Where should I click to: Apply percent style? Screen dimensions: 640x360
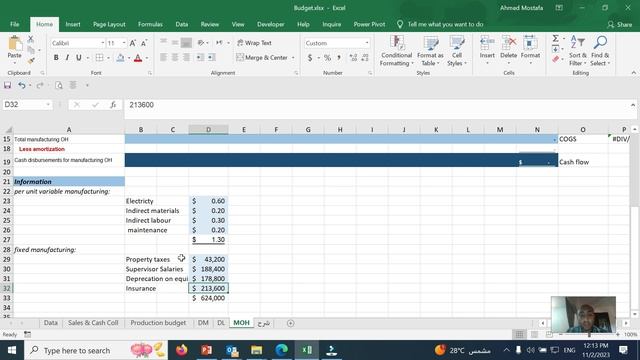(x=327, y=58)
